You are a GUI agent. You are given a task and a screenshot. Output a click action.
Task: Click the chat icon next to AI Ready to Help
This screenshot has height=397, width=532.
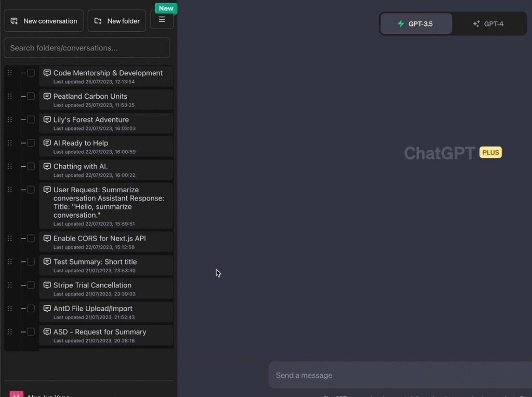point(47,143)
